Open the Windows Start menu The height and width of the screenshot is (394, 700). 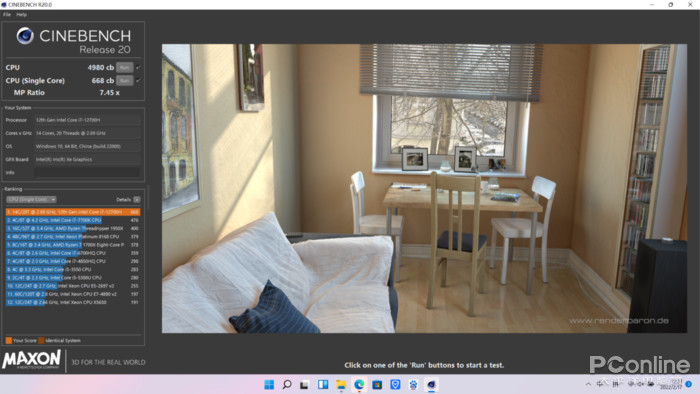[x=269, y=384]
